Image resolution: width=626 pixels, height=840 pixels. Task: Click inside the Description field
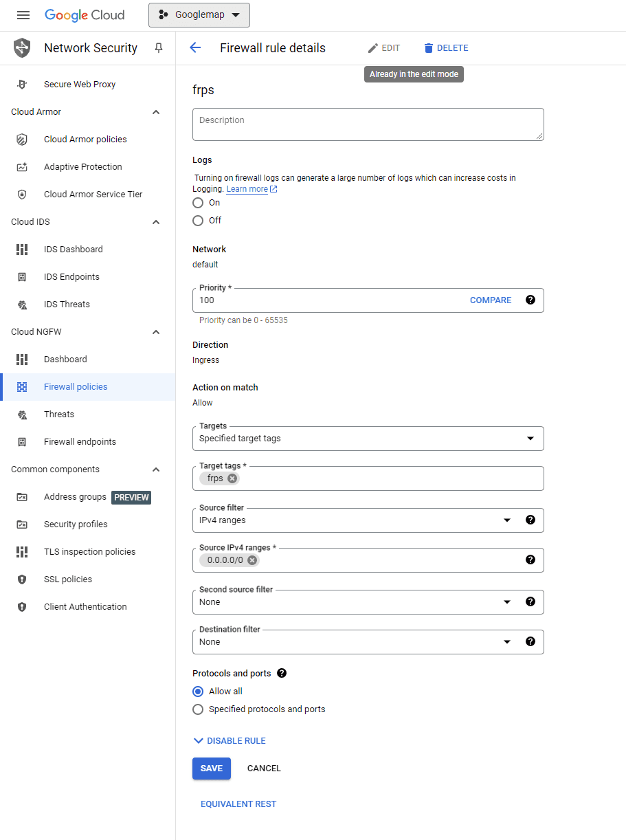click(368, 125)
